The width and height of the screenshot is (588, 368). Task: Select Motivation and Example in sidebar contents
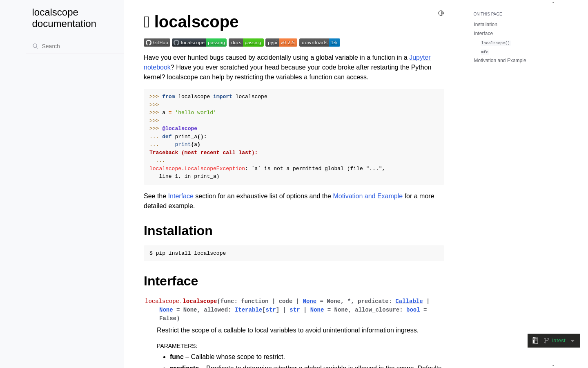500,61
